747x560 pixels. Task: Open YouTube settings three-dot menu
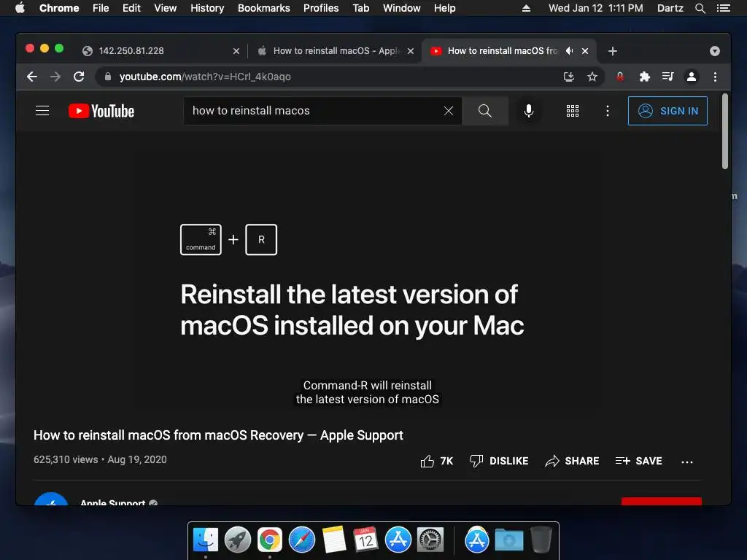tap(607, 111)
